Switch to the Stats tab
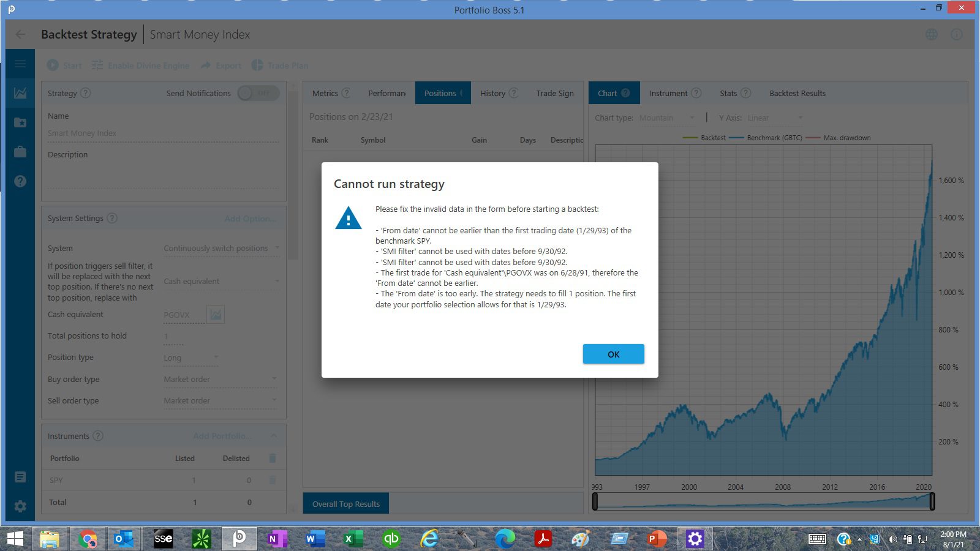This screenshot has height=551, width=980. point(735,93)
